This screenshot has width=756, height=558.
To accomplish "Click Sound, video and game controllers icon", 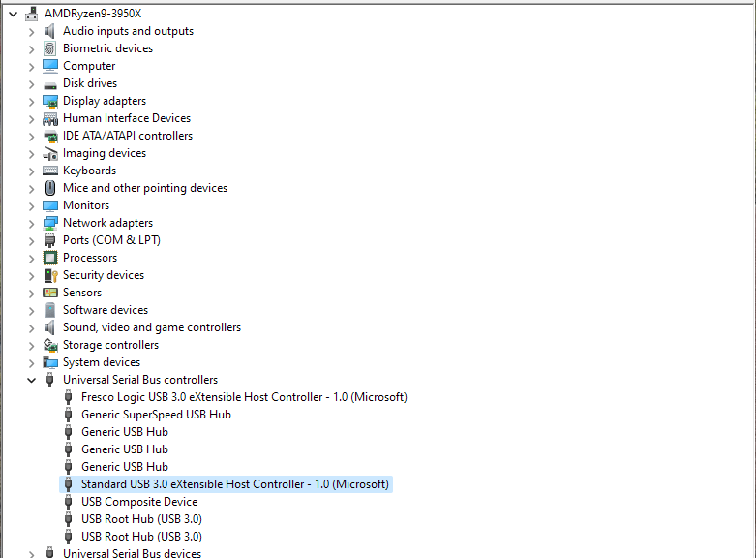I will point(50,327).
